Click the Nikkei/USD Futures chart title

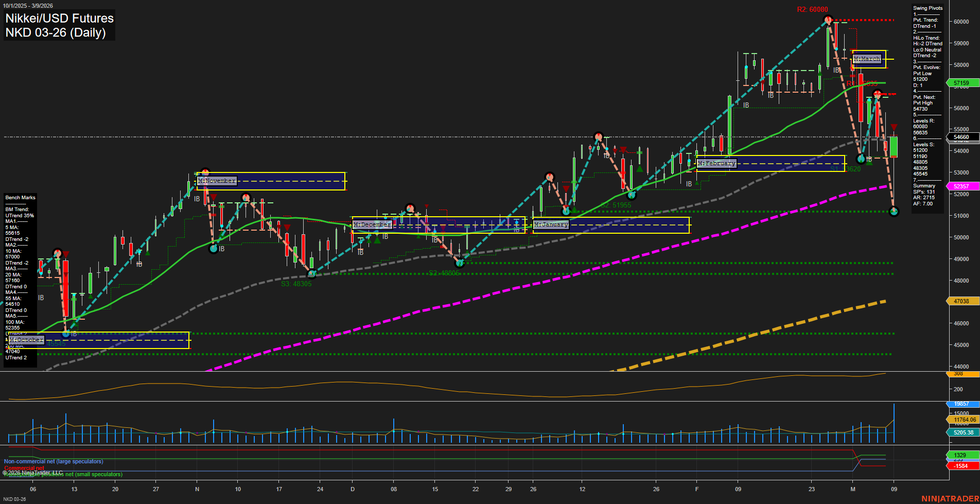[59, 19]
